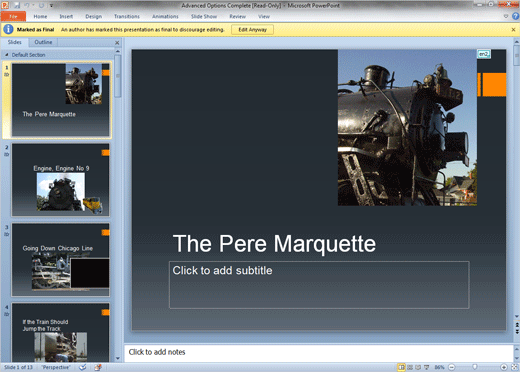The width and height of the screenshot is (520, 372).
Task: Click animation star icon beside slide 2
Action: [7, 154]
